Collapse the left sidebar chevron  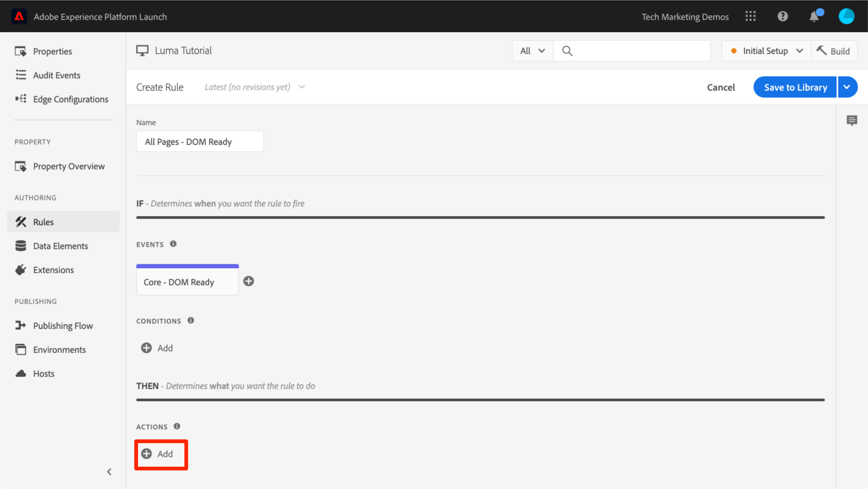click(x=109, y=471)
